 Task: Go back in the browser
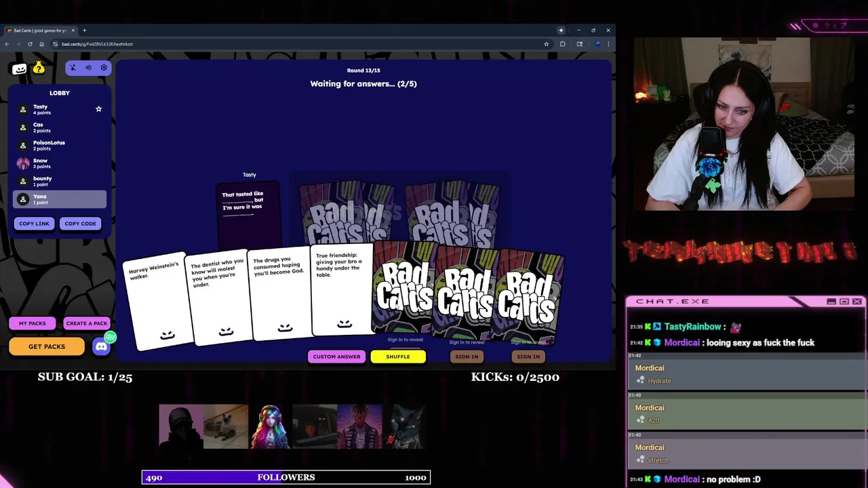tap(7, 44)
